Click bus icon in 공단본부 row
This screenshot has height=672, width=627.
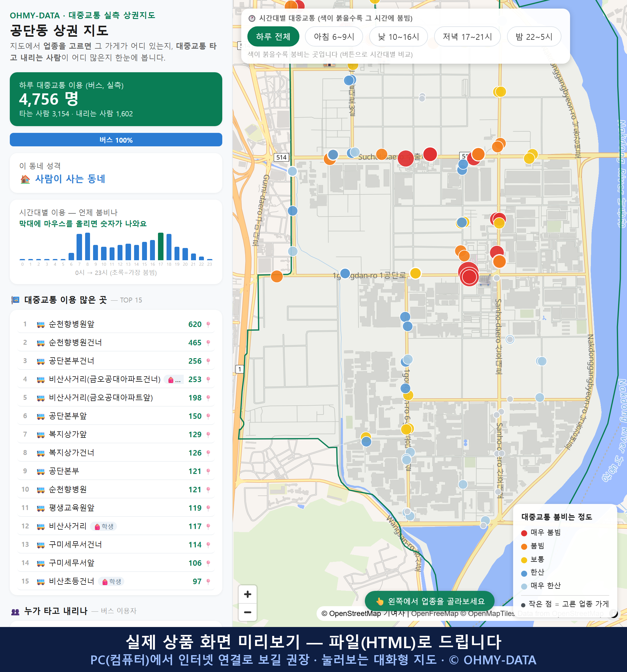[x=40, y=471]
